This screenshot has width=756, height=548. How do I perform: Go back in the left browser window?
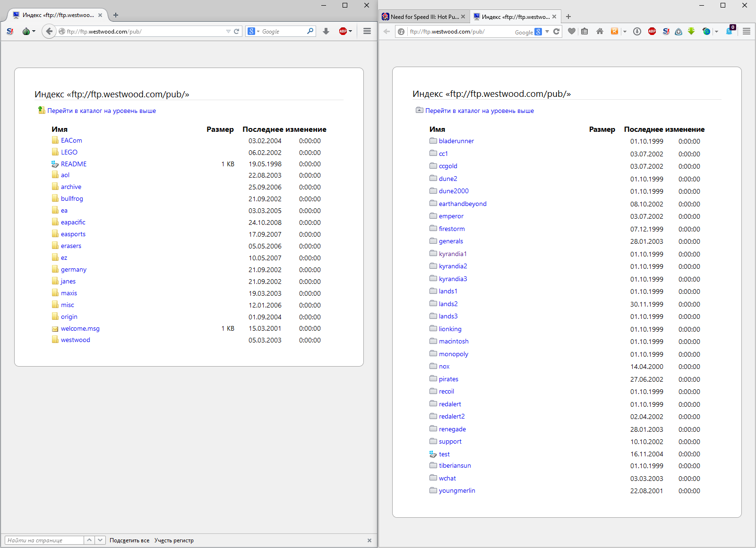click(49, 31)
